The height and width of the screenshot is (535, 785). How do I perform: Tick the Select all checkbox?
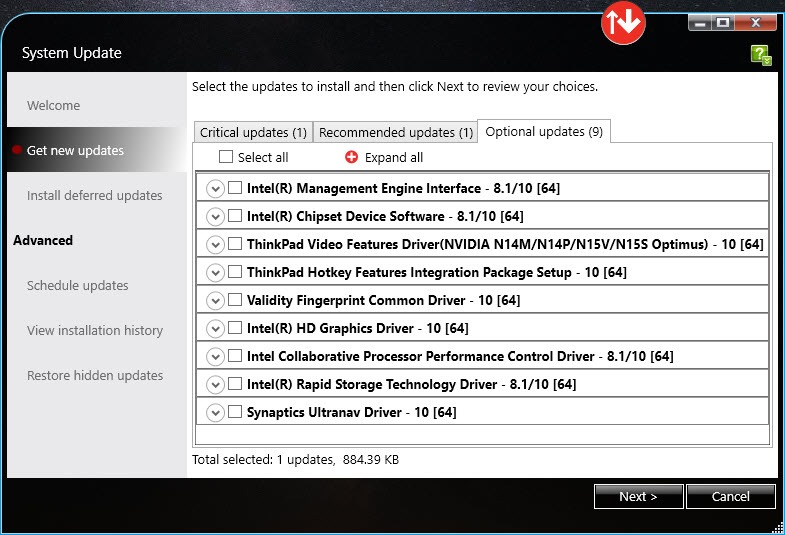coord(226,157)
